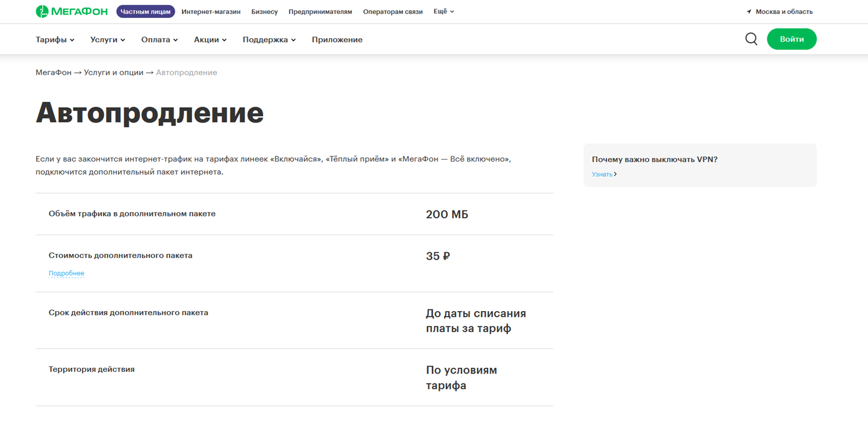Follow the Услуги и опции breadcrumb

click(x=113, y=72)
